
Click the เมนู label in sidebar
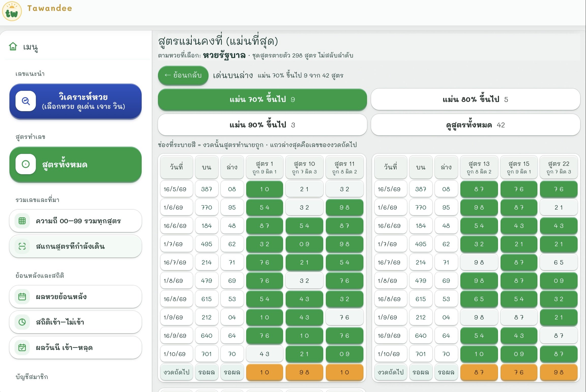31,47
